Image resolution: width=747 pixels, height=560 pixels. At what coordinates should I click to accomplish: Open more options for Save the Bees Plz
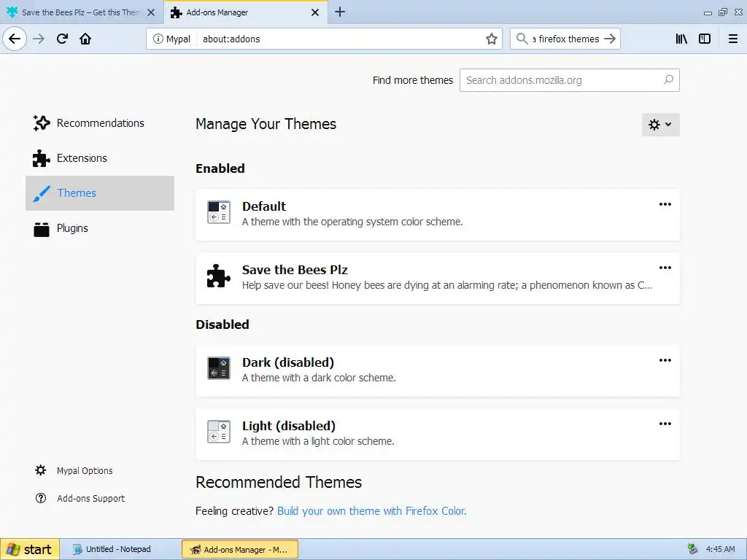coord(665,268)
